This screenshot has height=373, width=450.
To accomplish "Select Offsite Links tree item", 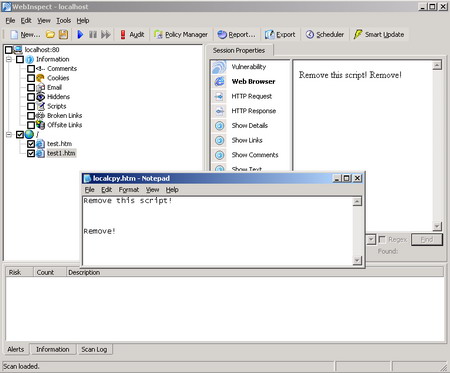I will tap(64, 125).
